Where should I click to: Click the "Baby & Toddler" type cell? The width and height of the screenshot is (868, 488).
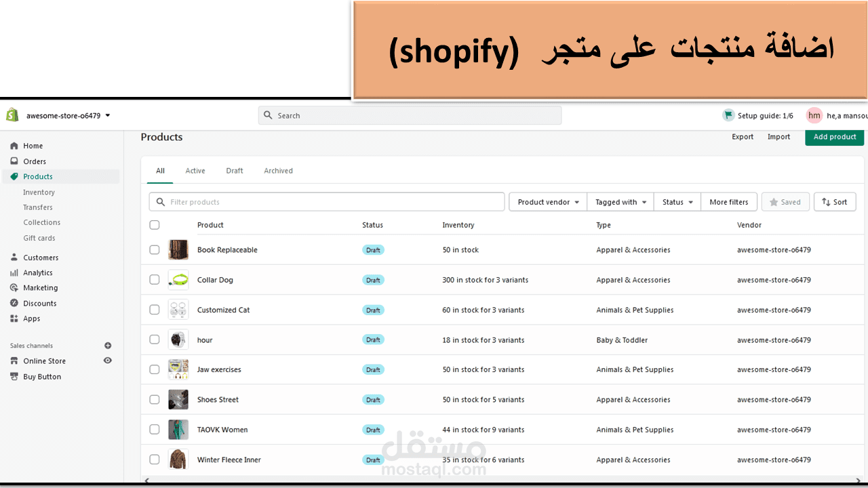pos(622,340)
